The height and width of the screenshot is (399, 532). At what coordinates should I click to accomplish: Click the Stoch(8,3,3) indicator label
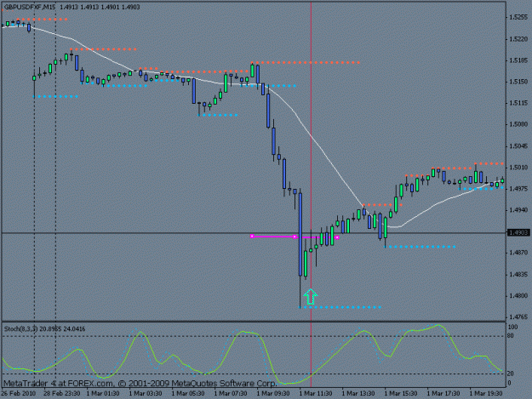click(x=20, y=329)
